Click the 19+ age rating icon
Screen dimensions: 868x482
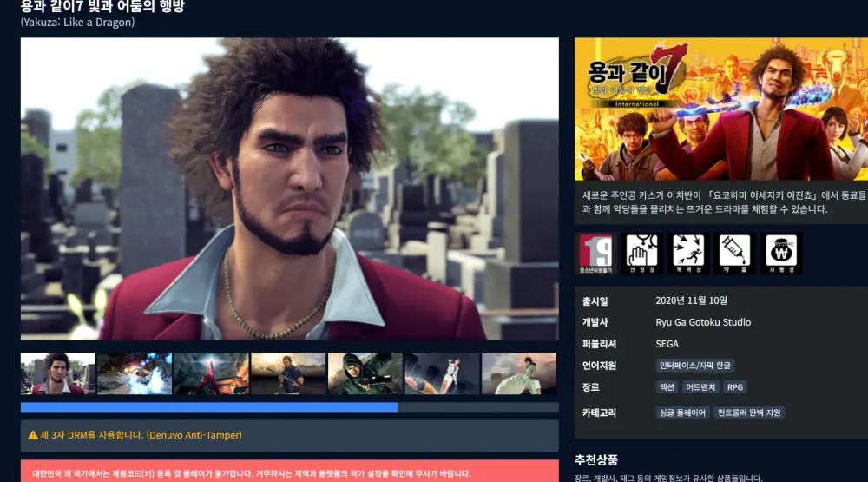(x=595, y=254)
